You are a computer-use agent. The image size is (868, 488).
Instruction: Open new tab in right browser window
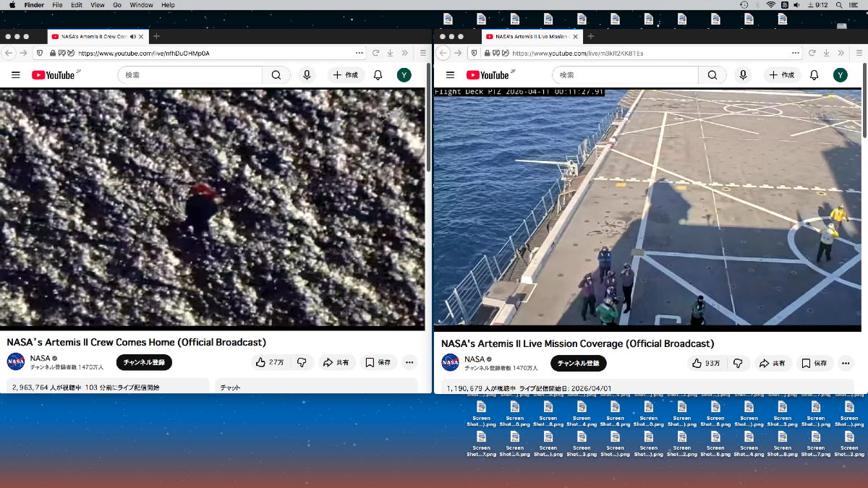coord(591,36)
